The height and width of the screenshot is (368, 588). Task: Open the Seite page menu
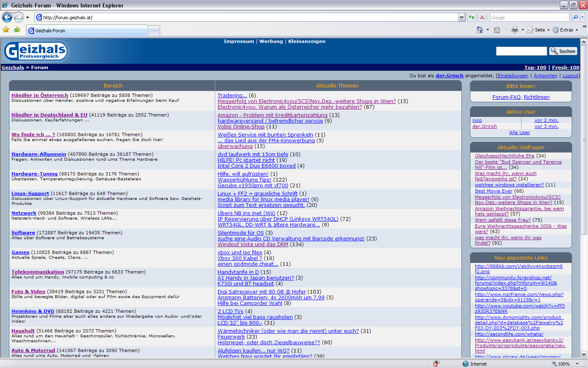click(538, 30)
